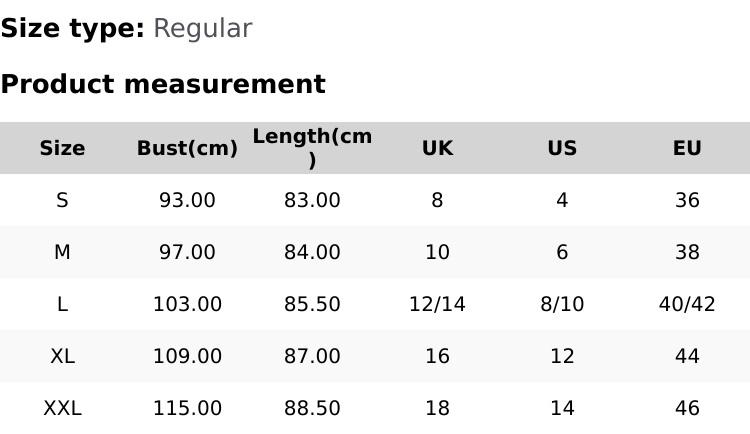Select the L size row label
This screenshot has height=434, width=750.
[62, 304]
